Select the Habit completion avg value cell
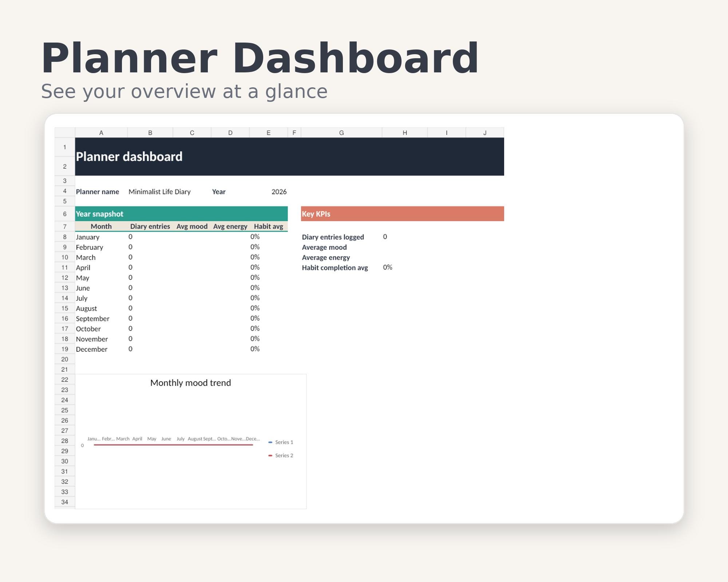The image size is (728, 582). tap(405, 267)
